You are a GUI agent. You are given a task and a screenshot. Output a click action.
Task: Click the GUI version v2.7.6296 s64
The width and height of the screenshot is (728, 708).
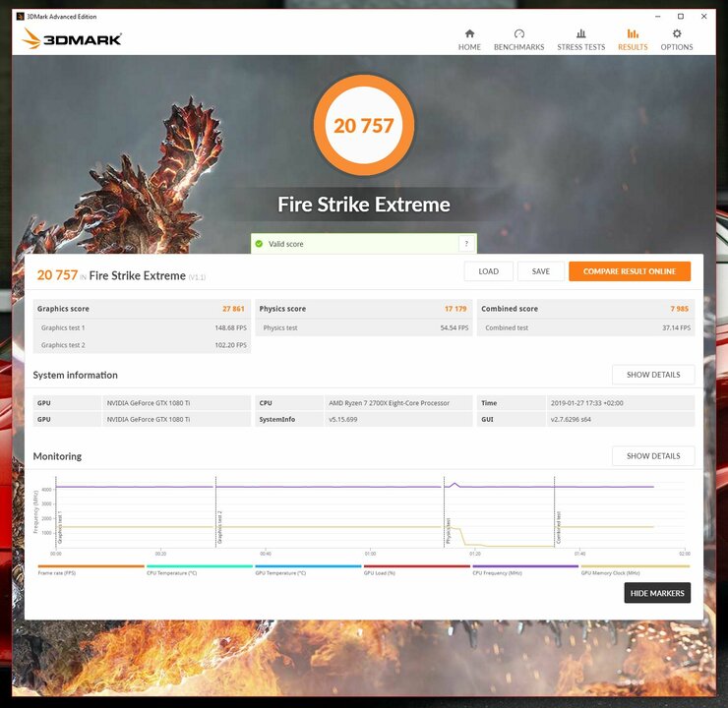pyautogui.click(x=571, y=420)
